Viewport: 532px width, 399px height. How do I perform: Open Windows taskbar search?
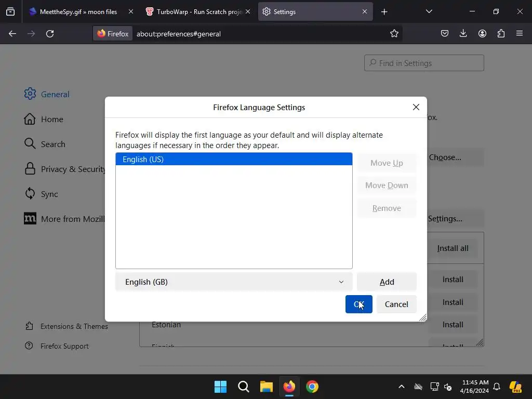click(x=243, y=387)
